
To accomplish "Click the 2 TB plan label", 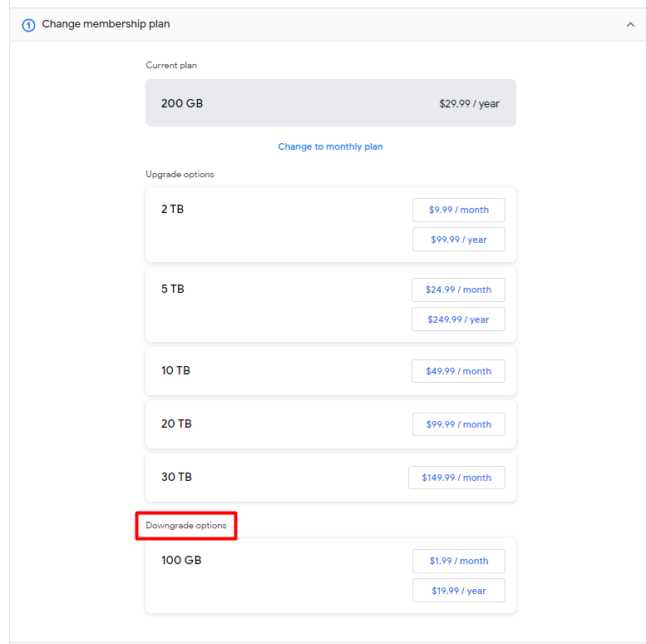I will click(x=172, y=209).
